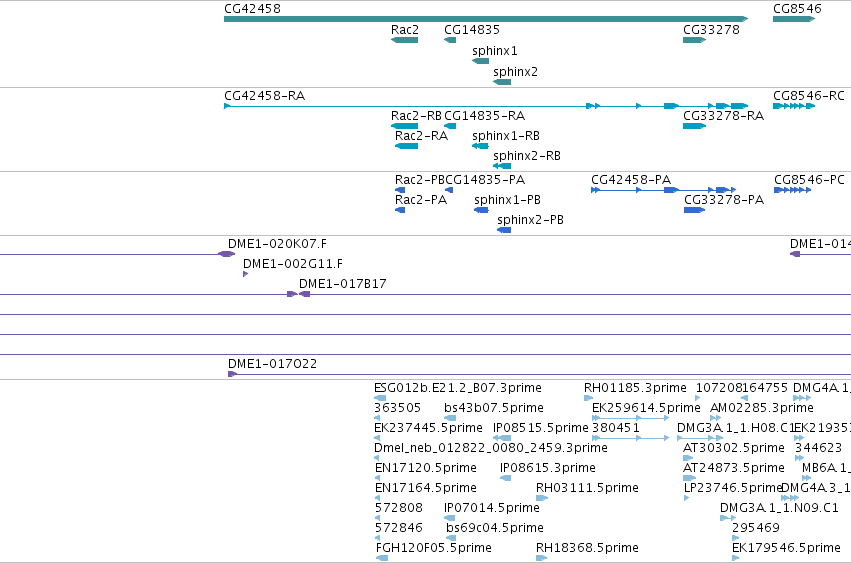The width and height of the screenshot is (851, 563).
Task: Select the 363505 EST label
Action: pos(398,408)
